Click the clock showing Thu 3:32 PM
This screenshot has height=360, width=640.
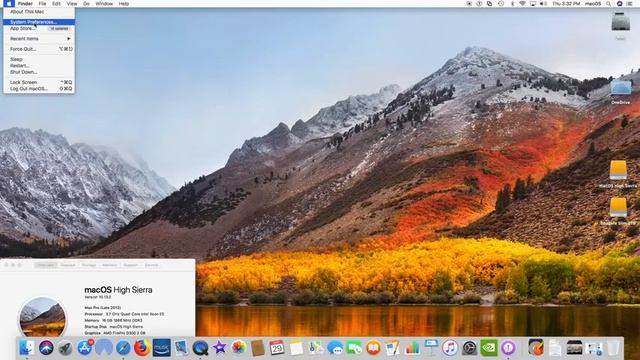566,4
